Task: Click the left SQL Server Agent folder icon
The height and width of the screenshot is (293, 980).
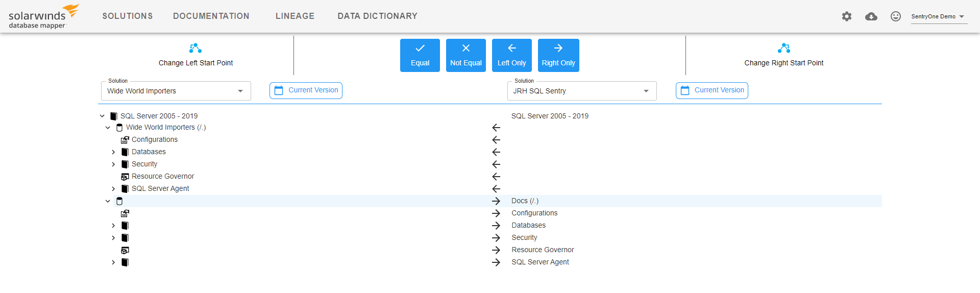Action: (x=125, y=189)
